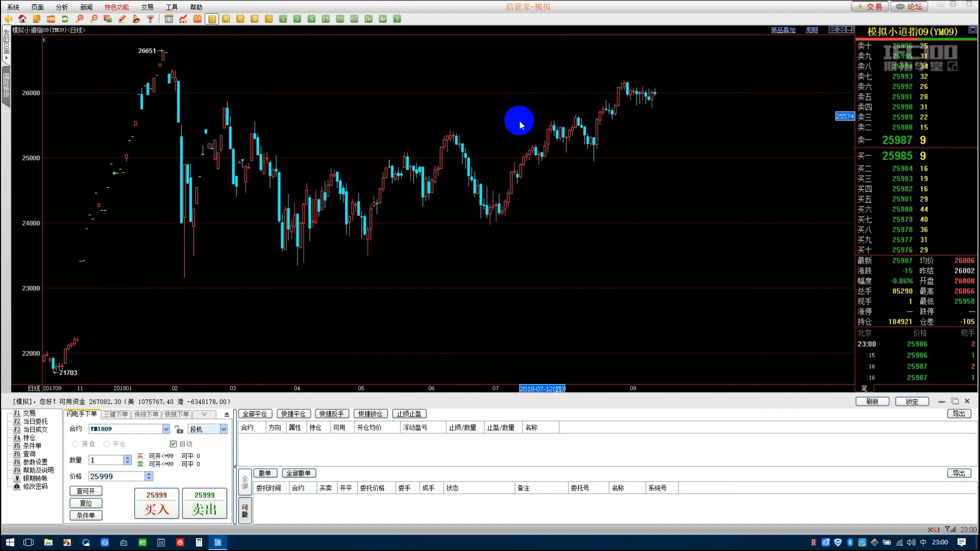The image size is (980, 551).
Task: Click the 交易 button at top right
Action: tap(870, 7)
